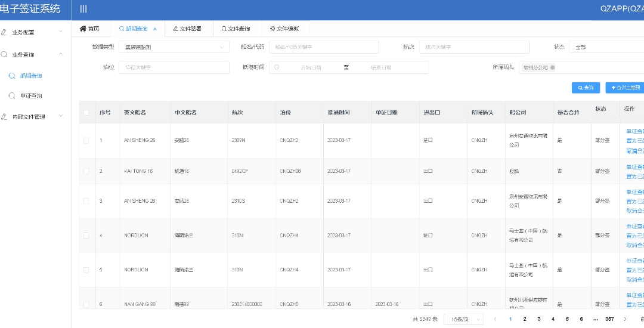The width and height of the screenshot is (644, 328).
Task: Click the blue 查询 search button
Action: 586,88
